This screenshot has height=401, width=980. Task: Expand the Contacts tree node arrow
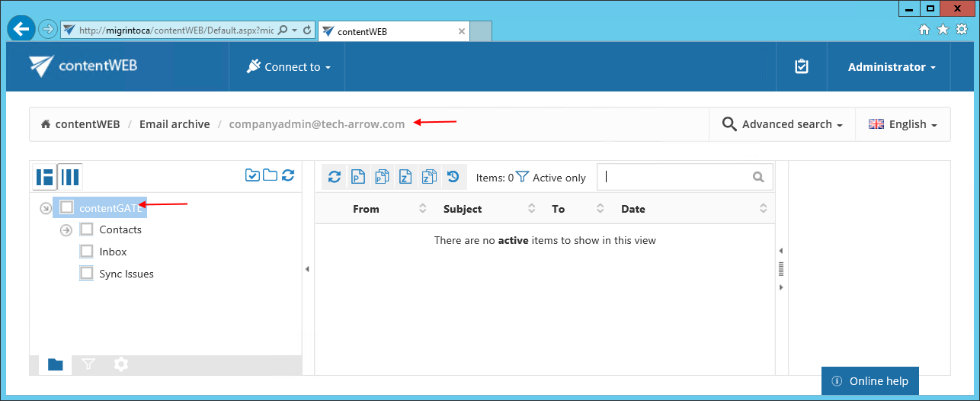pyautogui.click(x=66, y=230)
